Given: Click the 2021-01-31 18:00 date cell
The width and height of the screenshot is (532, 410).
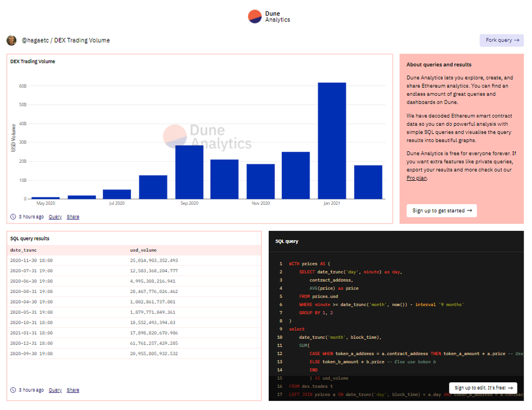Looking at the screenshot, I should point(31,333).
